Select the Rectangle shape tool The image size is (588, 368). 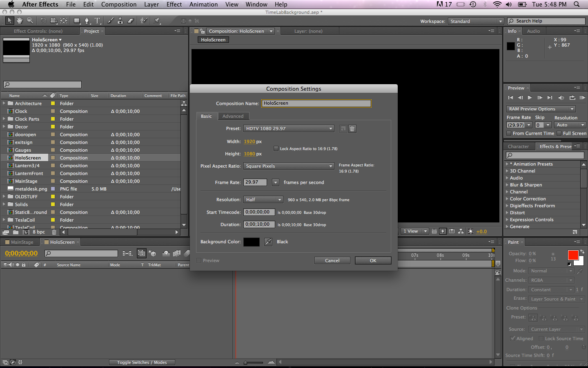pos(77,21)
